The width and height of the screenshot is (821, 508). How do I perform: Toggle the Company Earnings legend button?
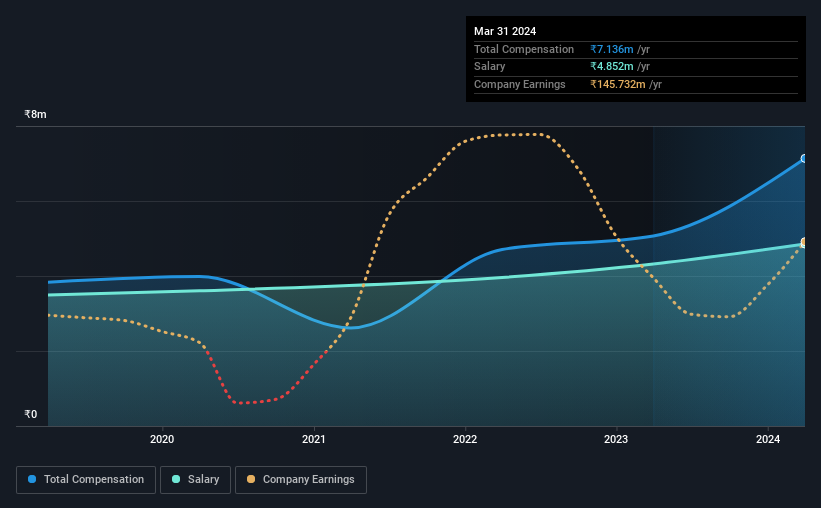pyautogui.click(x=301, y=480)
